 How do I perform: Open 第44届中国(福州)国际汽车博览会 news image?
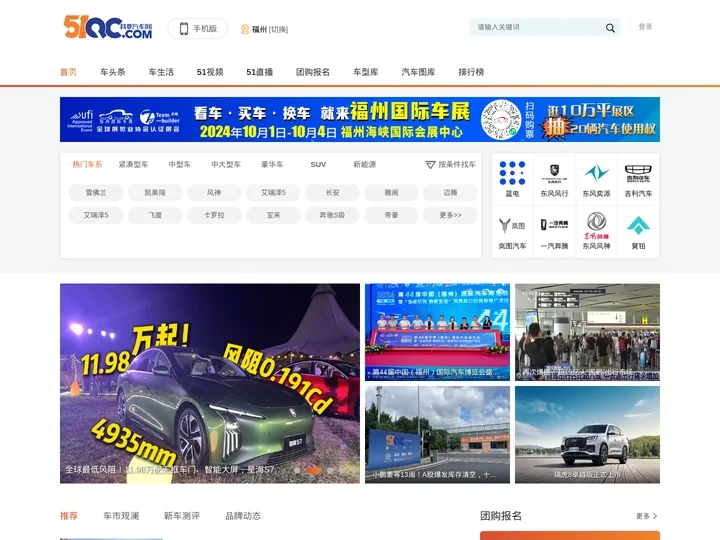point(437,332)
